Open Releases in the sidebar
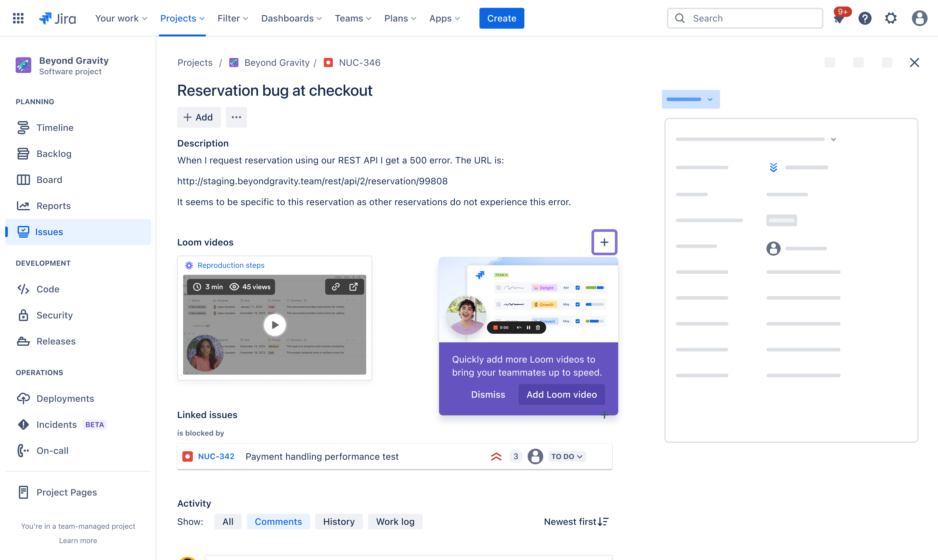 (78, 341)
